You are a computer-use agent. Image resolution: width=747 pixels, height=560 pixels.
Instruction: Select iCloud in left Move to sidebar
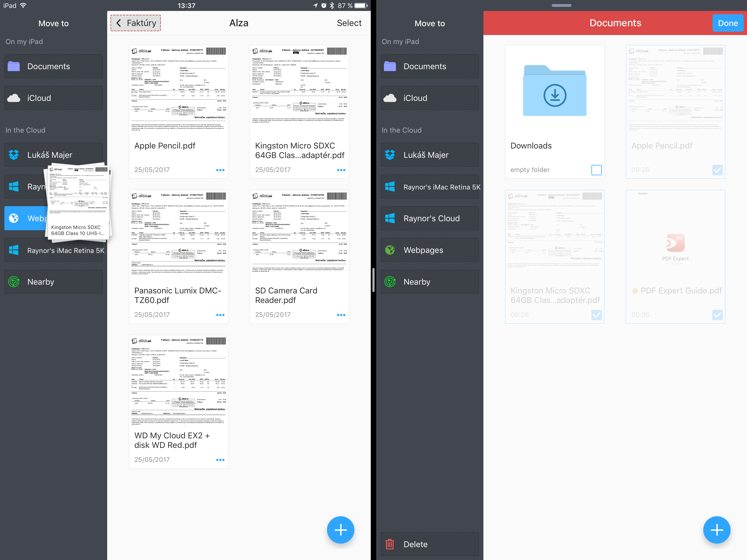[53, 98]
